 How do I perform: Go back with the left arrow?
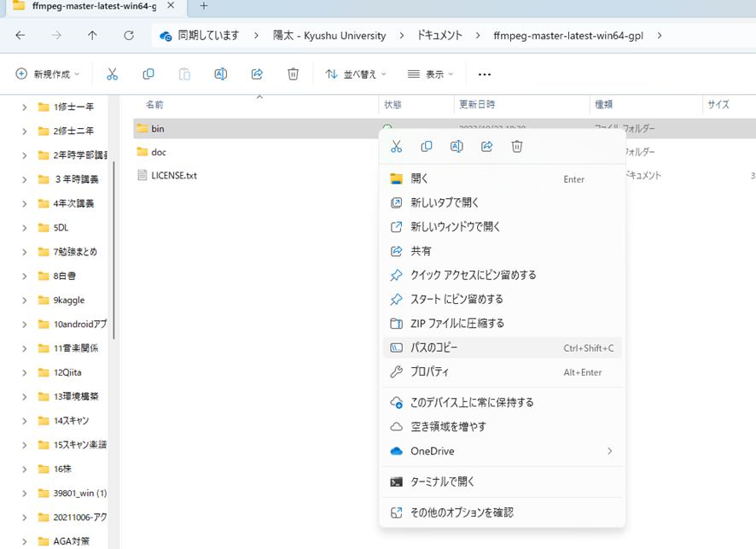pos(20,35)
